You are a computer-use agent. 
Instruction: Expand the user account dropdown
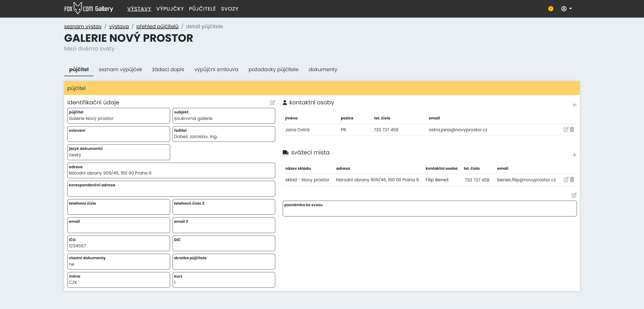click(567, 9)
